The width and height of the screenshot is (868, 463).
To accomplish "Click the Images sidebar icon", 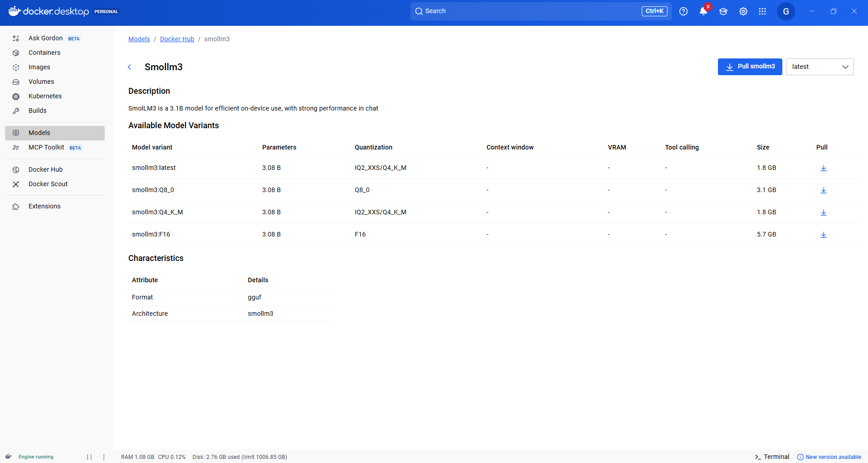I will click(x=16, y=68).
